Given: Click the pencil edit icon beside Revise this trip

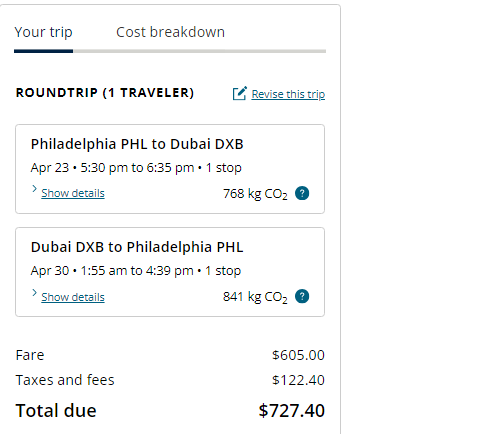Looking at the screenshot, I should (x=240, y=93).
